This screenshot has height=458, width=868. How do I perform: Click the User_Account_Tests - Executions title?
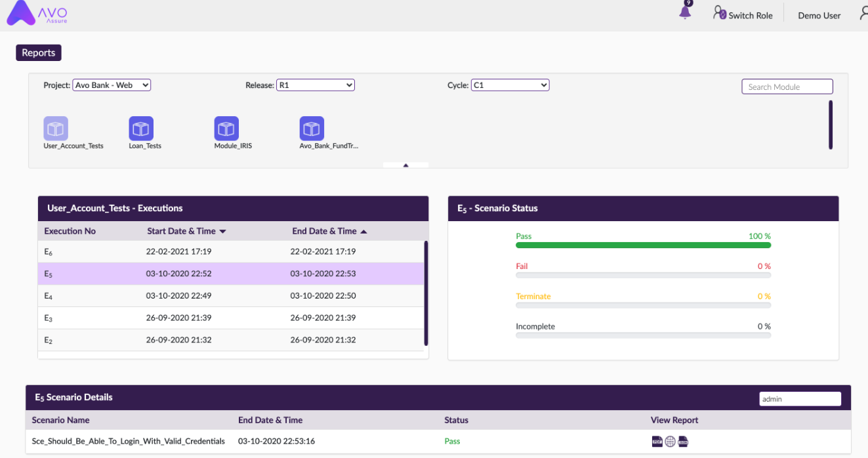tap(115, 209)
